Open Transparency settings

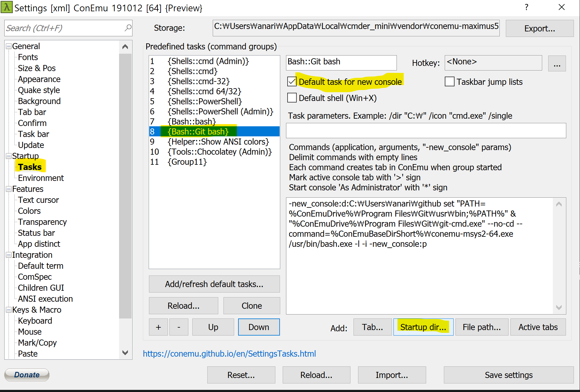tap(42, 222)
